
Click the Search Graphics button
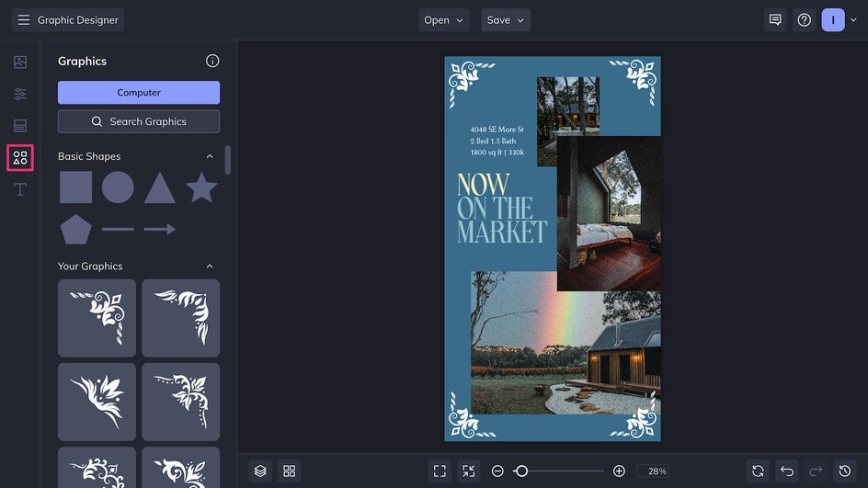[x=139, y=121]
